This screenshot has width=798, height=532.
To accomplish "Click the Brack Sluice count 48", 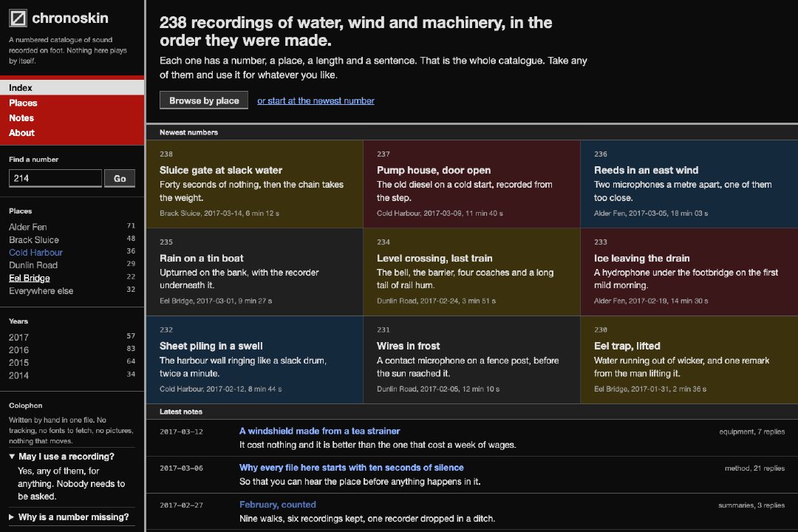I will coord(131,238).
